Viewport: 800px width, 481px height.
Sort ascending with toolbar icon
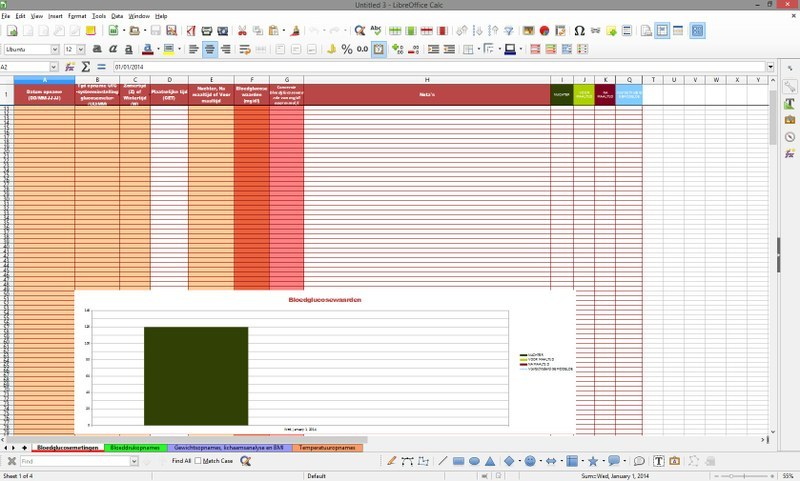coord(478,31)
